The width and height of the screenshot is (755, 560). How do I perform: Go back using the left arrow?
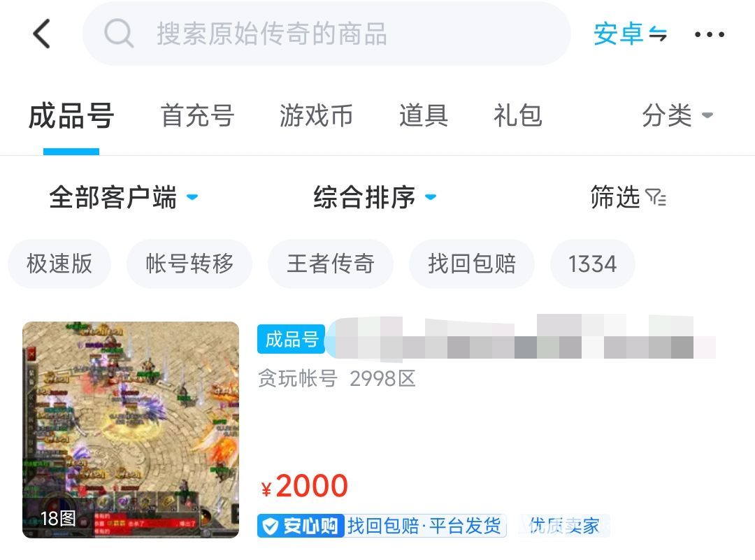click(x=42, y=34)
